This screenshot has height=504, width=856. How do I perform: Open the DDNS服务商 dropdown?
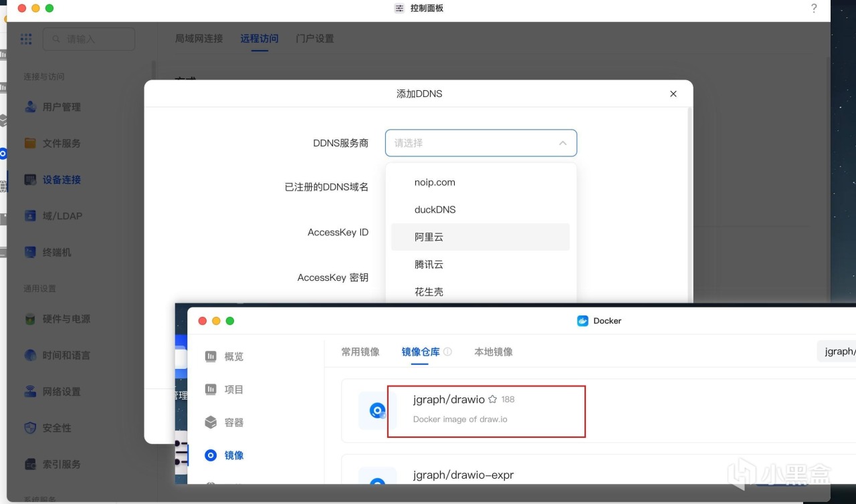pyautogui.click(x=481, y=143)
